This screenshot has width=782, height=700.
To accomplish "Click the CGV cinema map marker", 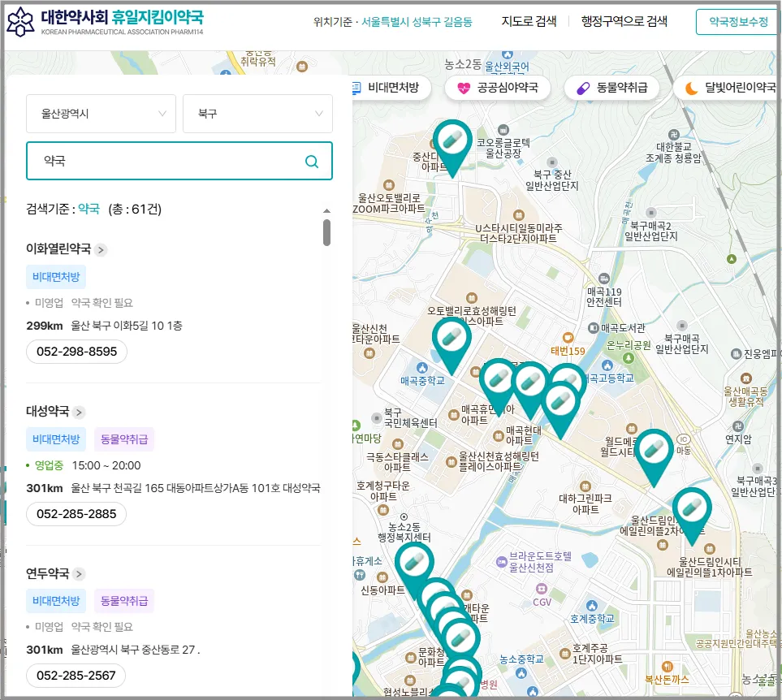I will click(x=542, y=589).
